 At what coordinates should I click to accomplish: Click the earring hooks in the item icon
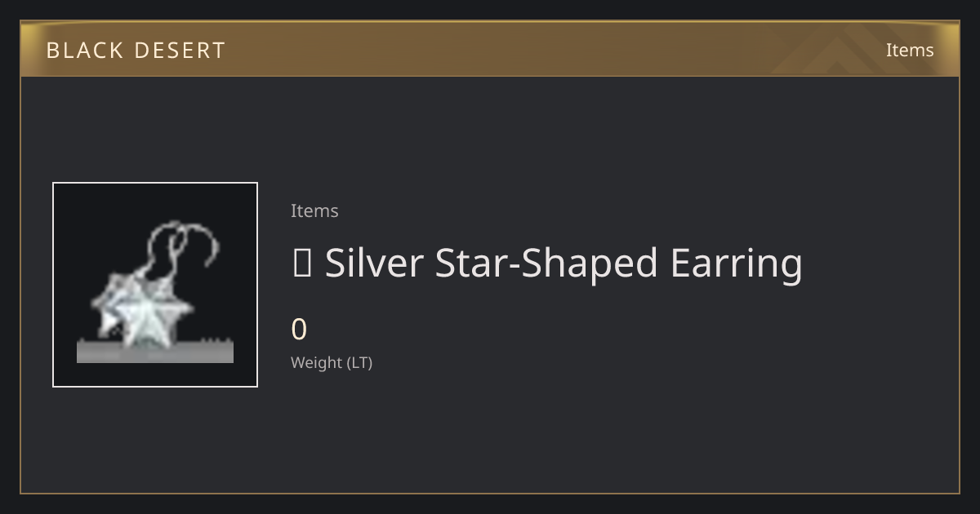pyautogui.click(x=184, y=247)
